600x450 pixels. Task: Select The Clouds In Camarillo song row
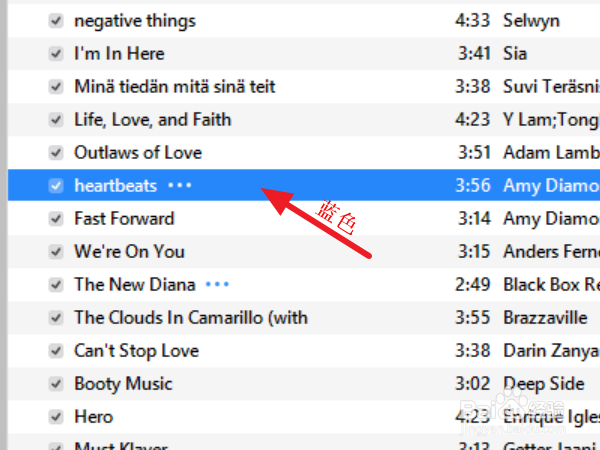pos(304,318)
